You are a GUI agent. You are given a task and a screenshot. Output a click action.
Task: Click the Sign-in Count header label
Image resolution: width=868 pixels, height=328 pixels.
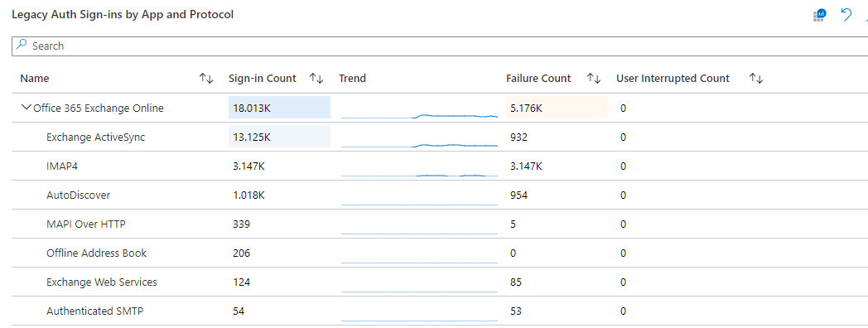click(x=263, y=79)
